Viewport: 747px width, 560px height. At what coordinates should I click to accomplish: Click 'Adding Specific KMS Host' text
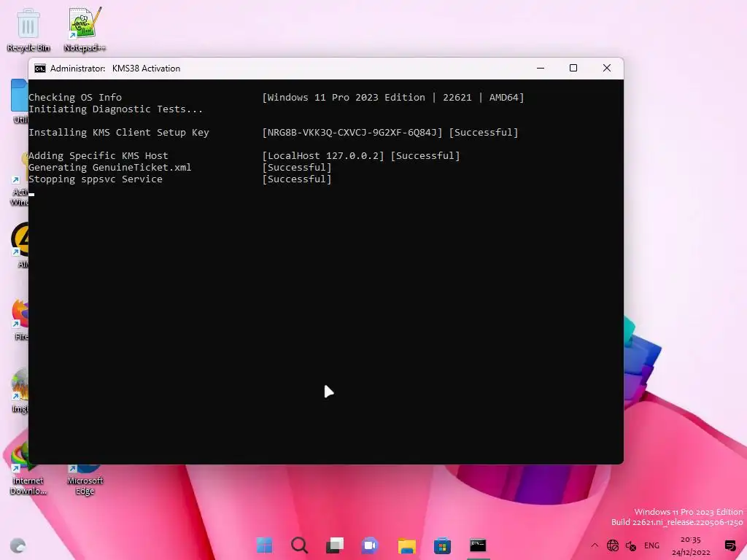[98, 156]
